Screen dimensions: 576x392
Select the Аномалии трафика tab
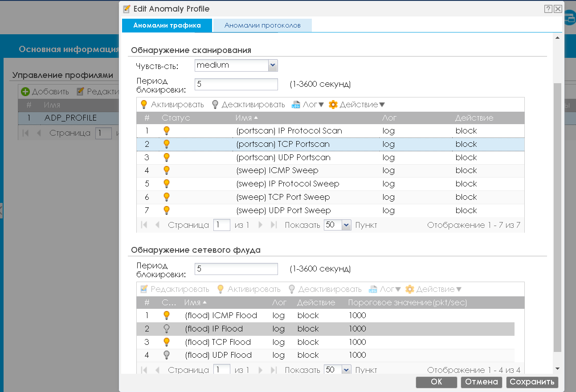(167, 25)
